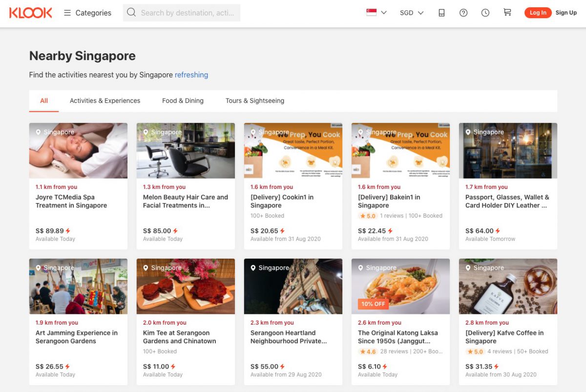Viewport: 586px width, 392px height.
Task: Click the recent views clock icon
Action: (485, 12)
